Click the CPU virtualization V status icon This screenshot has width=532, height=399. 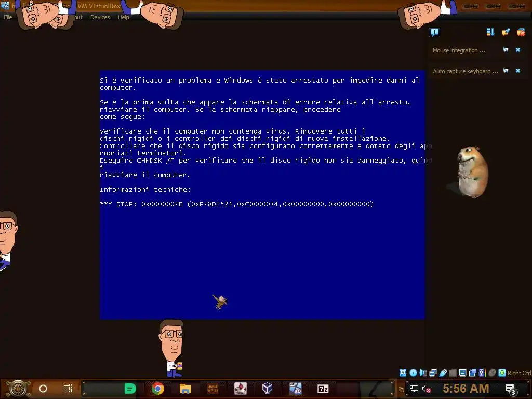(482, 373)
